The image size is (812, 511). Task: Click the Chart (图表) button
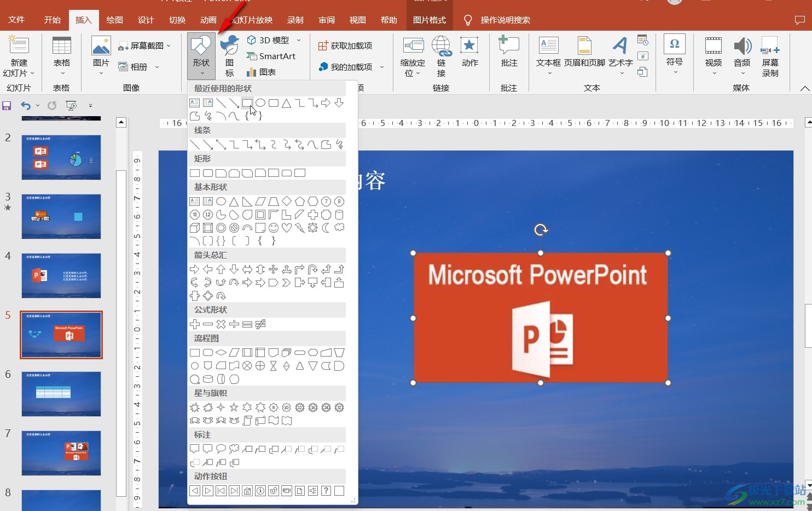(x=261, y=72)
